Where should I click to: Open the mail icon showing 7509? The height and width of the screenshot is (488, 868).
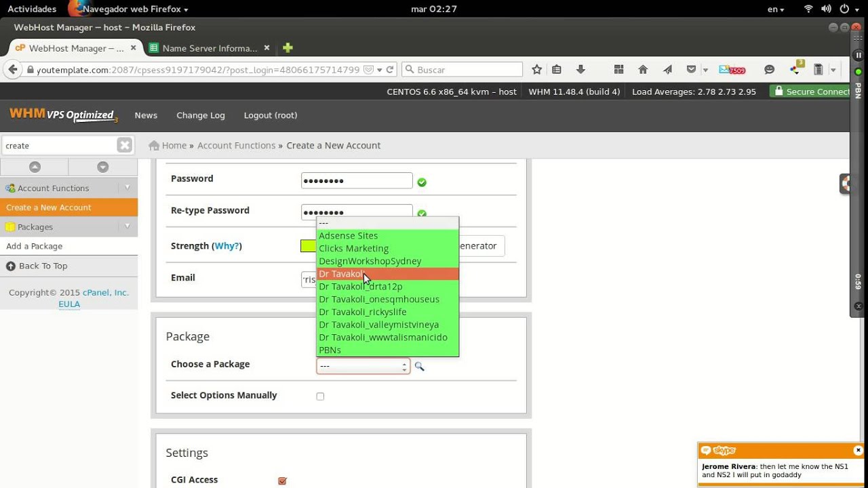click(x=732, y=69)
